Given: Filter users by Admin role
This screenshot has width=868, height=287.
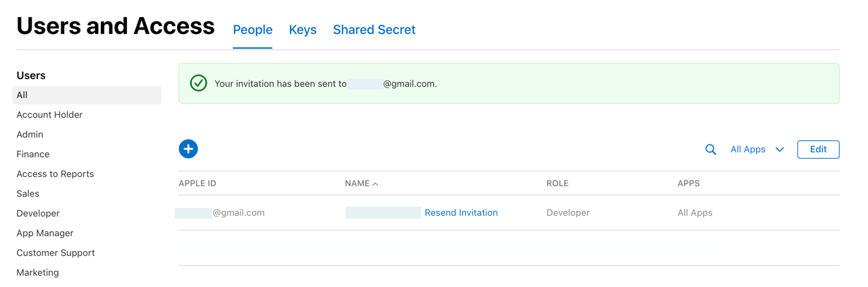Looking at the screenshot, I should [x=30, y=135].
